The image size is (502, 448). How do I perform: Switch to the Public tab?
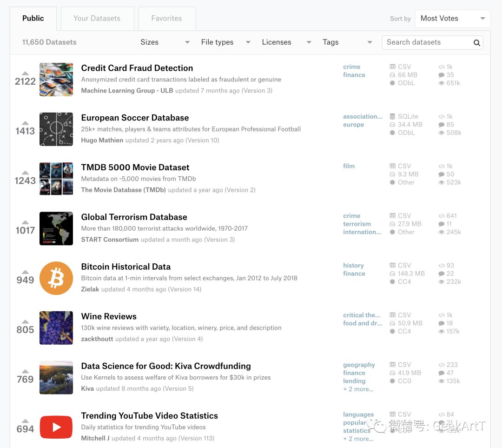coord(33,19)
